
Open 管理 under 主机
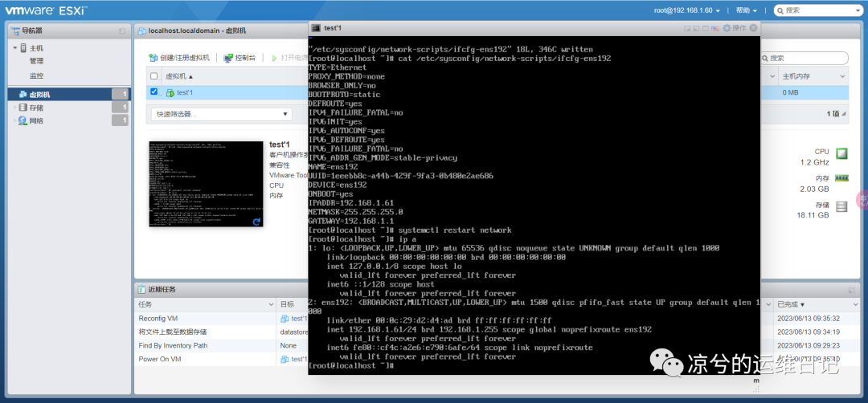(x=36, y=61)
